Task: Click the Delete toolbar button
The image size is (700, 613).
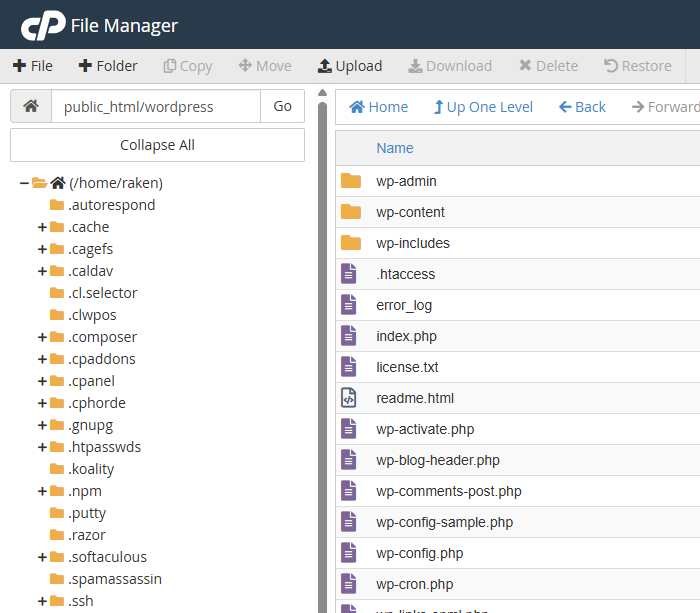Action: pyautogui.click(x=548, y=66)
